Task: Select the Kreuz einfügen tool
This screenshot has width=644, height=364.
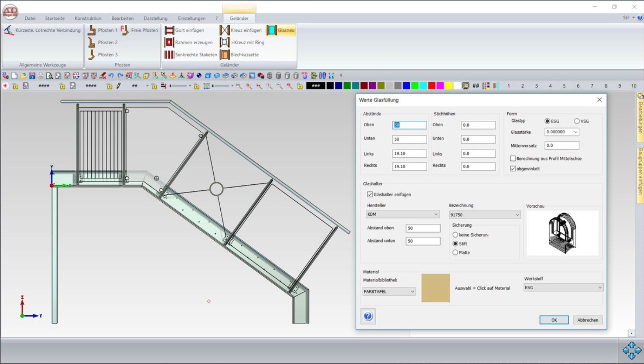Action: click(x=224, y=30)
